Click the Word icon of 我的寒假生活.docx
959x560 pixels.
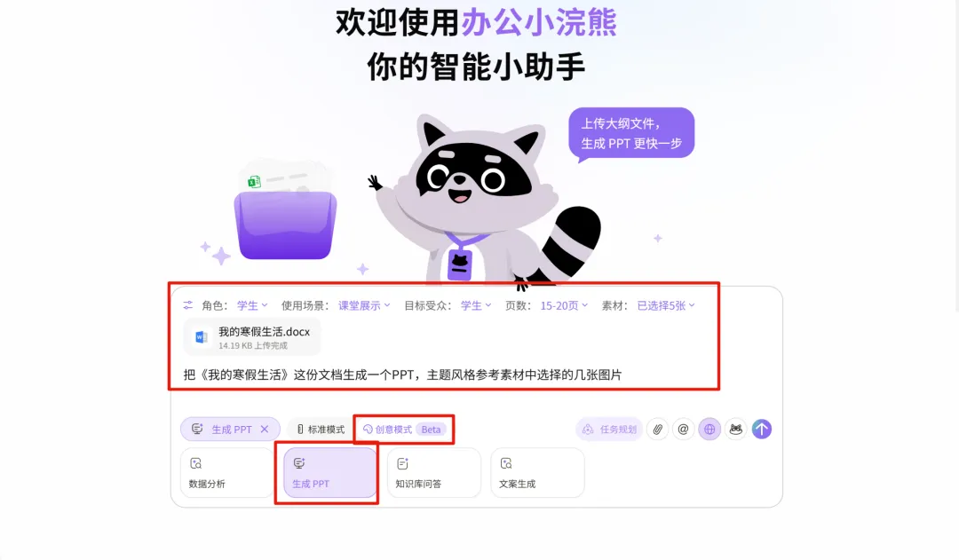[201, 337]
